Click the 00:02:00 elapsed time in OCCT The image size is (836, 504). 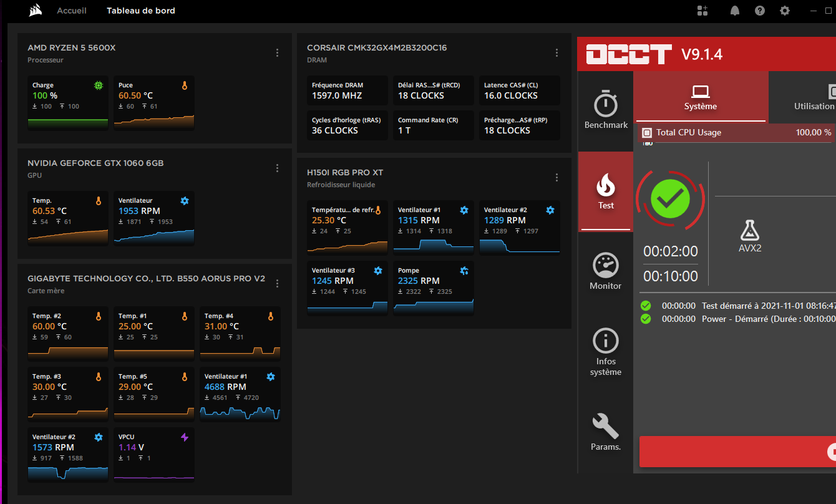click(x=671, y=251)
